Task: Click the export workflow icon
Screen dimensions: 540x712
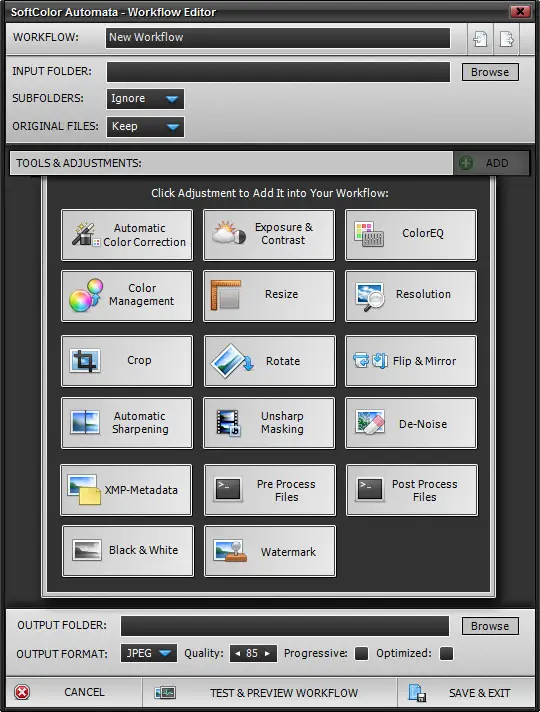Action: tap(506, 39)
